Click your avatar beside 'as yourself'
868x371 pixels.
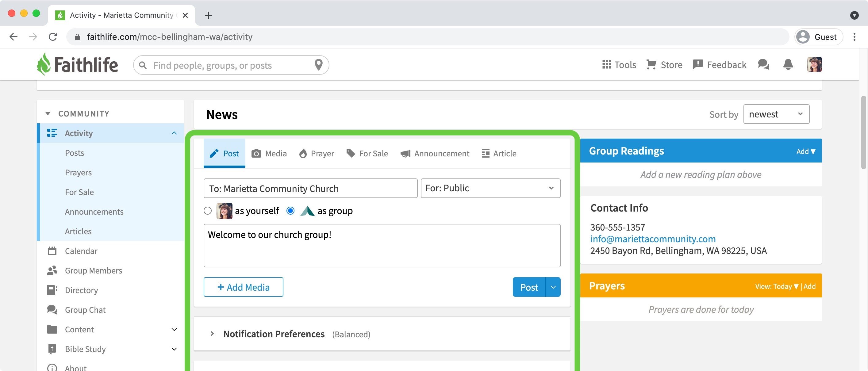coord(224,211)
